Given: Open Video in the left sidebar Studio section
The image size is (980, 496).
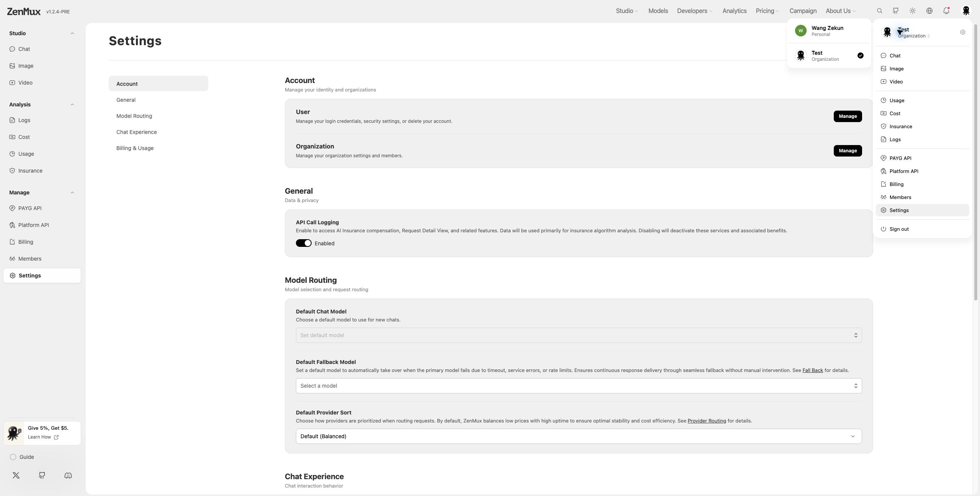Looking at the screenshot, I should click(42, 83).
